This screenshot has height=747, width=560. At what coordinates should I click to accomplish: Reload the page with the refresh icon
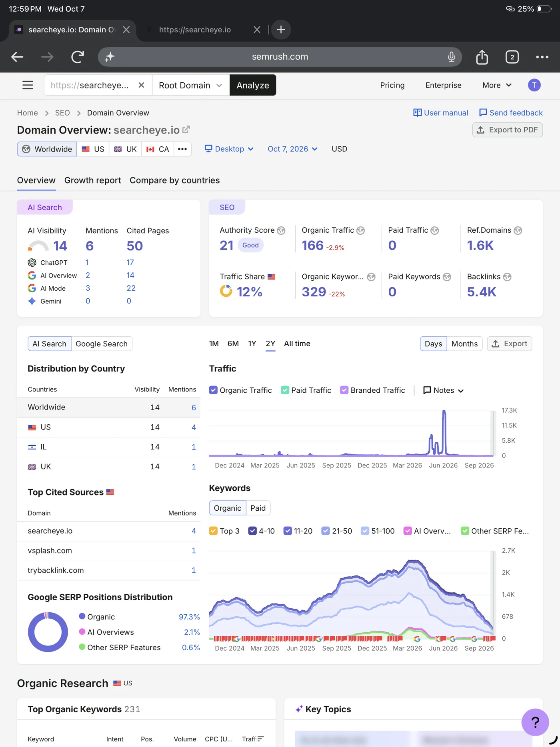78,57
